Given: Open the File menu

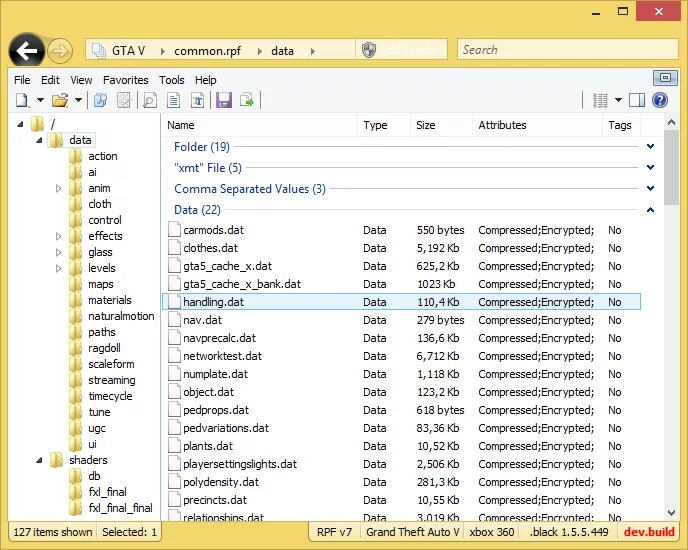Looking at the screenshot, I should tap(22, 80).
